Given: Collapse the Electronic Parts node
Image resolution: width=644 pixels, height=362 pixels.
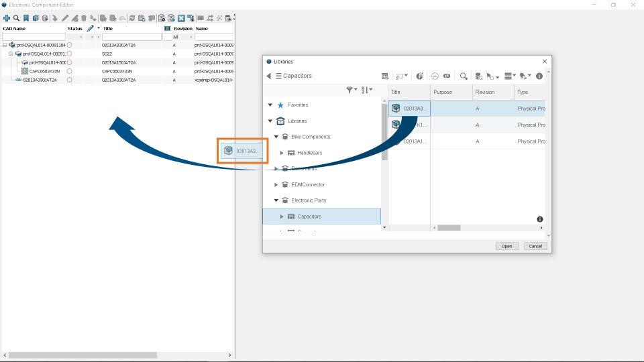Looking at the screenshot, I should 276,200.
